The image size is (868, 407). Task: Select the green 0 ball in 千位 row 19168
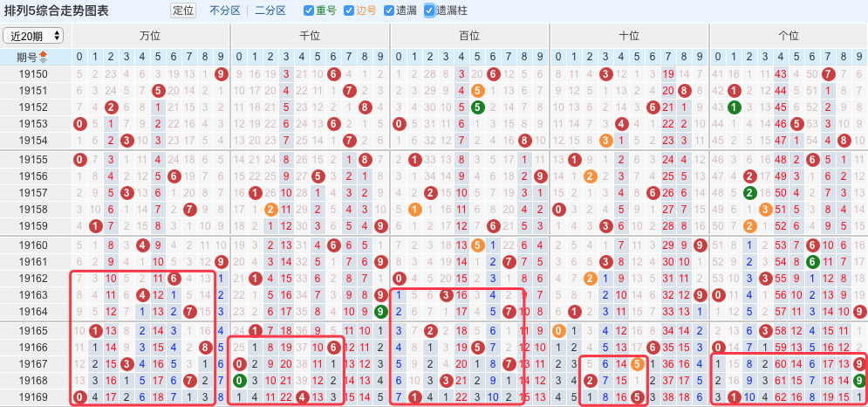coord(239,381)
